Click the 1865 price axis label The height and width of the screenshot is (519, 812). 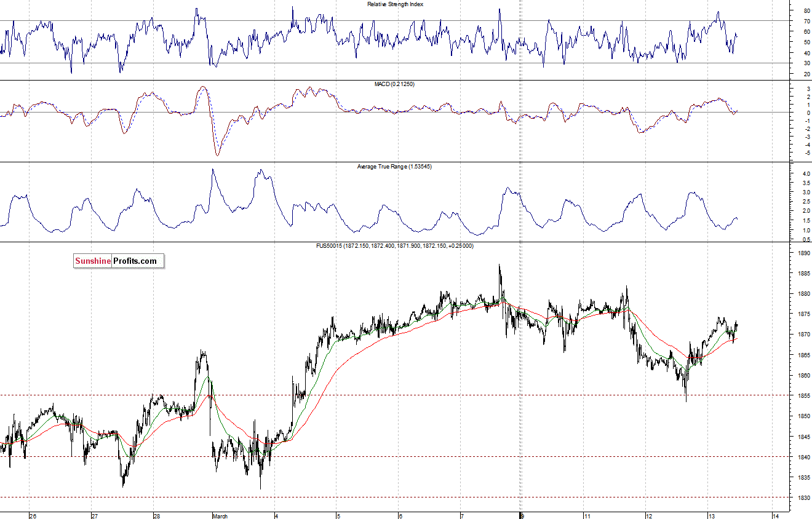pos(803,355)
